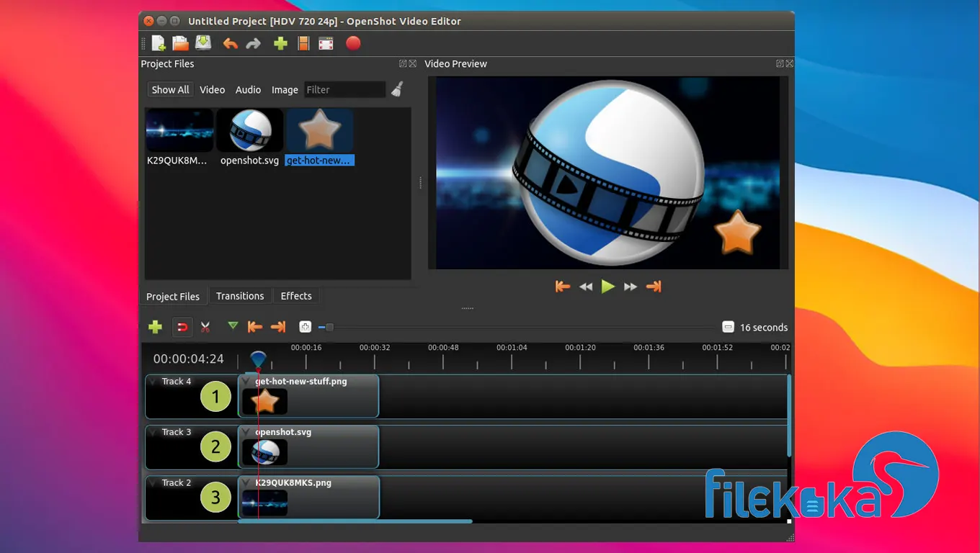Select the K29QUK8MKS.png clip on Track 2
The height and width of the screenshot is (553, 980).
pyautogui.click(x=308, y=497)
